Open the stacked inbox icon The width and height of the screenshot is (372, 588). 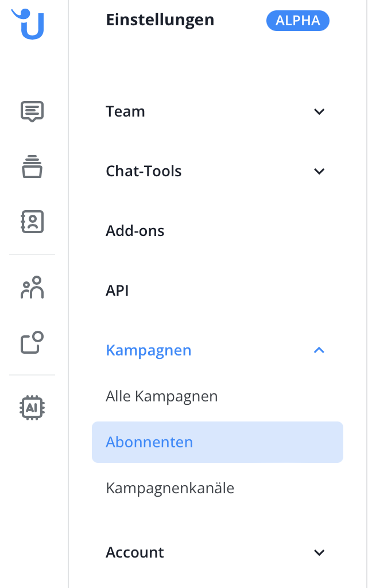32,167
